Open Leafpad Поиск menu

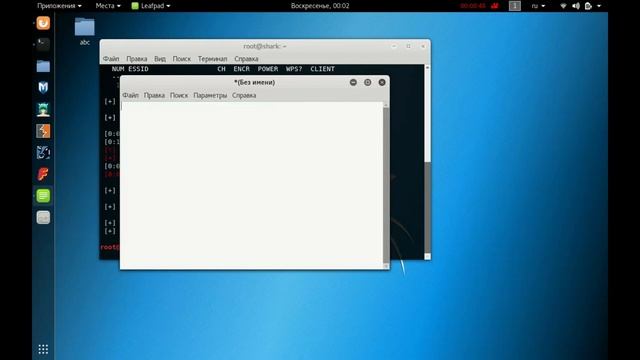(179, 95)
